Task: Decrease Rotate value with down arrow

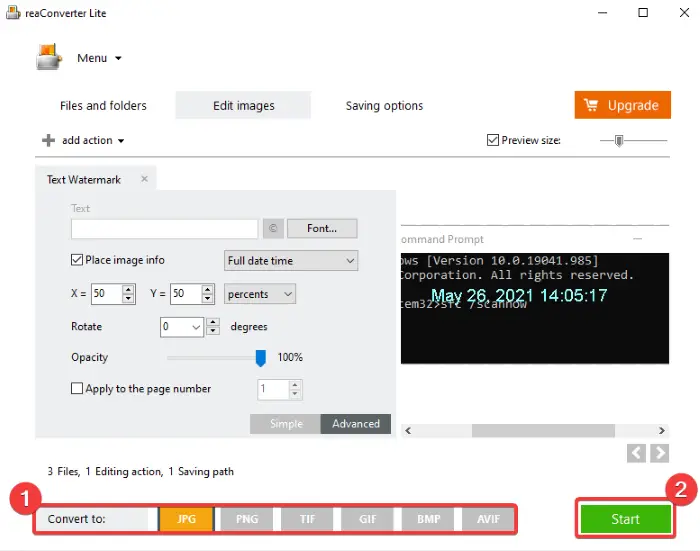Action: 213,331
